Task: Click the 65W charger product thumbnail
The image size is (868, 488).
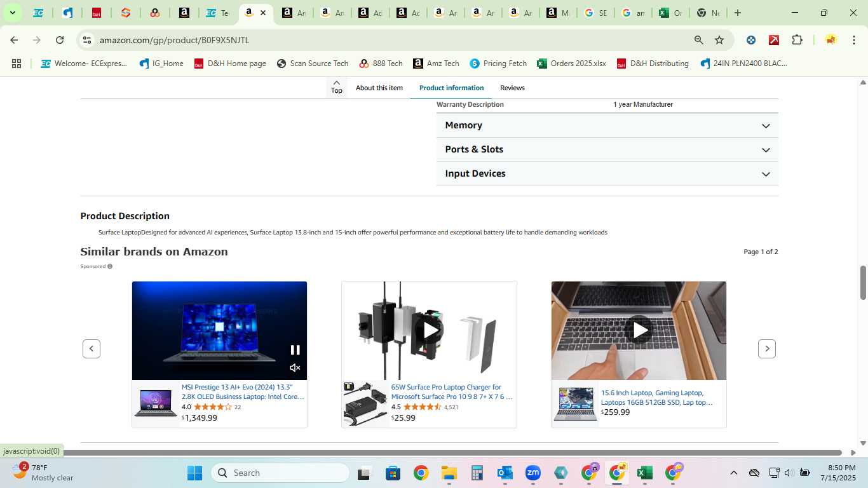Action: point(365,403)
